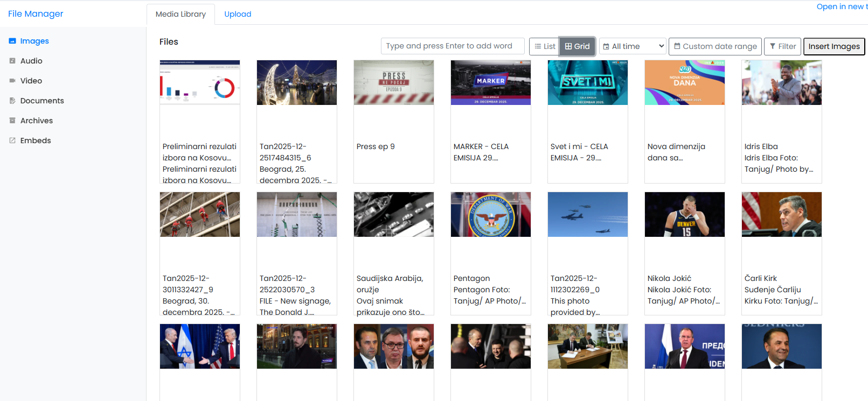Select the Tan2025-12-2517484315_6 night lights thumbnail
Screen dimensions: 868x401
coord(297,82)
